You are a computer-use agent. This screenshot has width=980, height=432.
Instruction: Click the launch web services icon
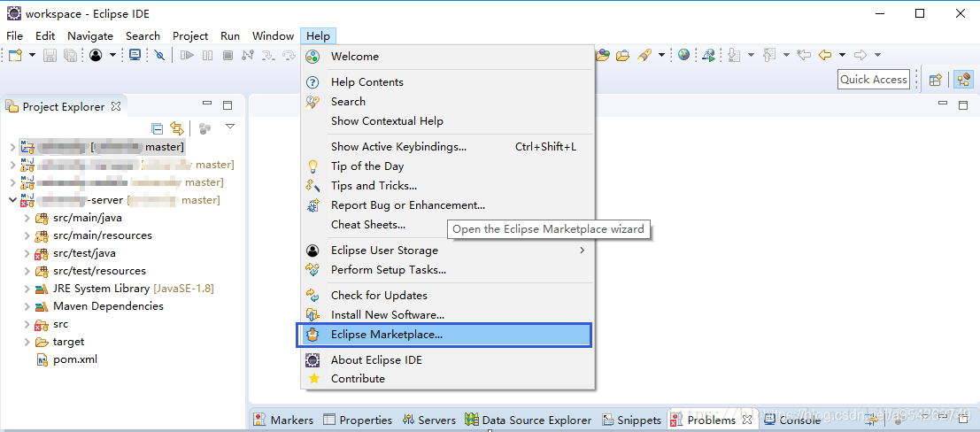[709, 55]
